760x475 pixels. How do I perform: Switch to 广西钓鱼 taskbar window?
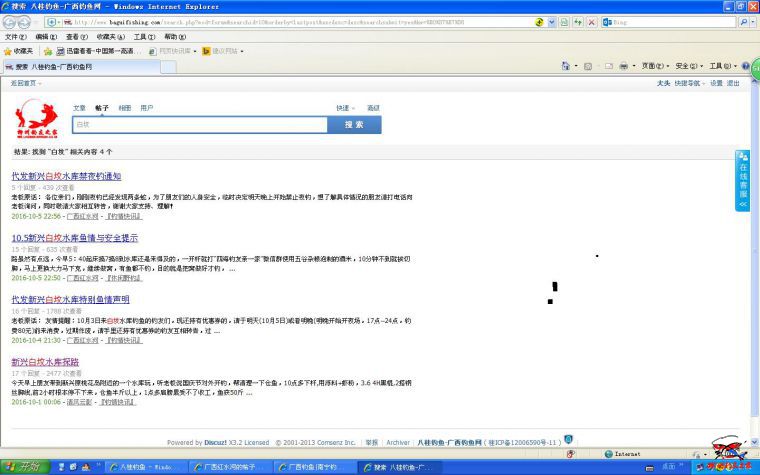(314, 467)
